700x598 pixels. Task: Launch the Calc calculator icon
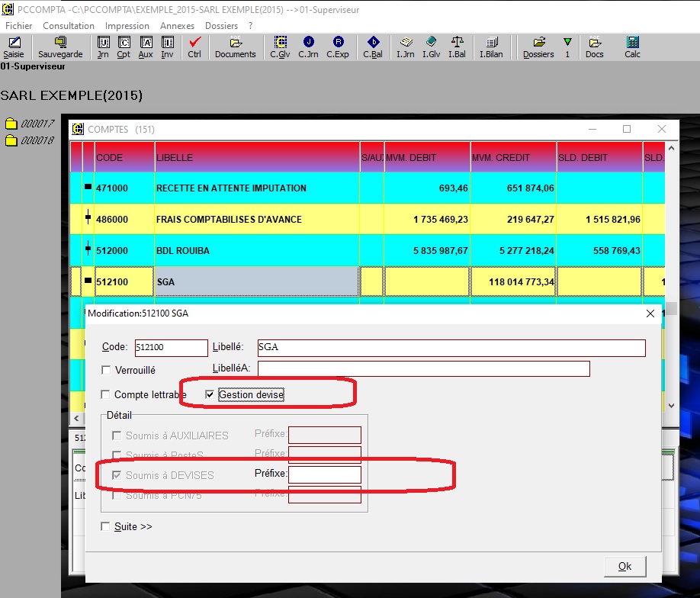pos(632,47)
